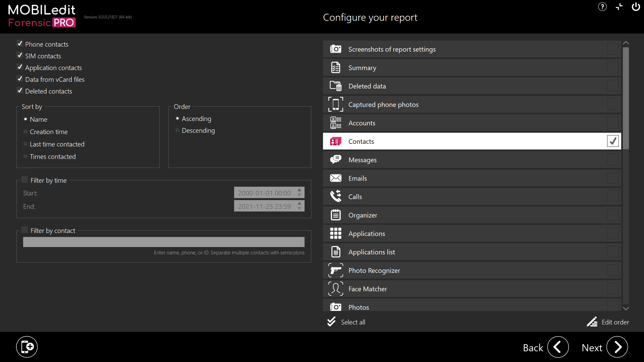
Task: Sort by Creation time option
Action: tap(25, 132)
